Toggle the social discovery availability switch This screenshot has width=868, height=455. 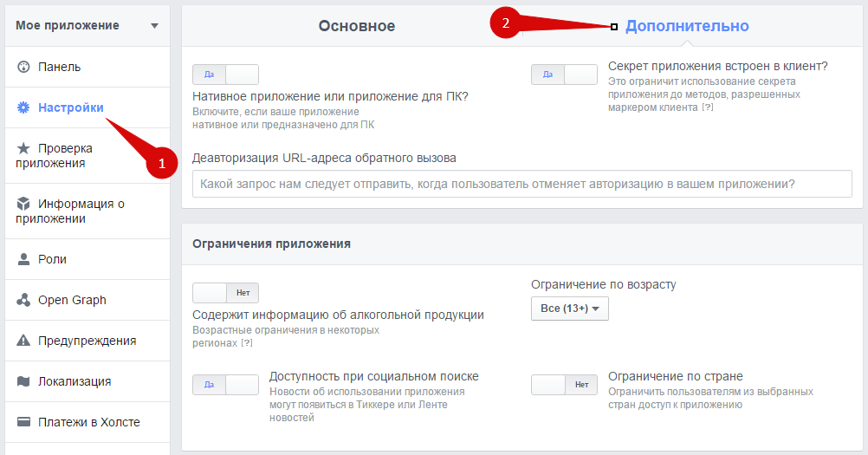(225, 385)
